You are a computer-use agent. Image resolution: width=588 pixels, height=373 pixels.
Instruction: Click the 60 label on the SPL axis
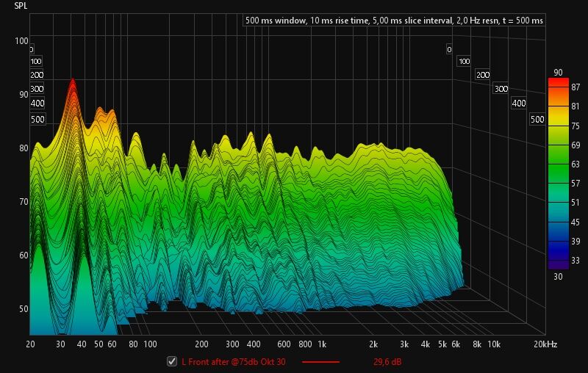tap(24, 255)
